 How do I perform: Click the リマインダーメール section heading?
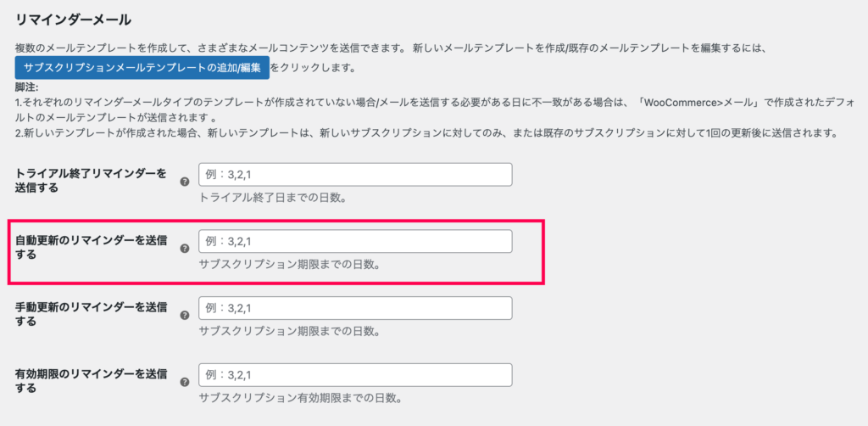(73, 21)
